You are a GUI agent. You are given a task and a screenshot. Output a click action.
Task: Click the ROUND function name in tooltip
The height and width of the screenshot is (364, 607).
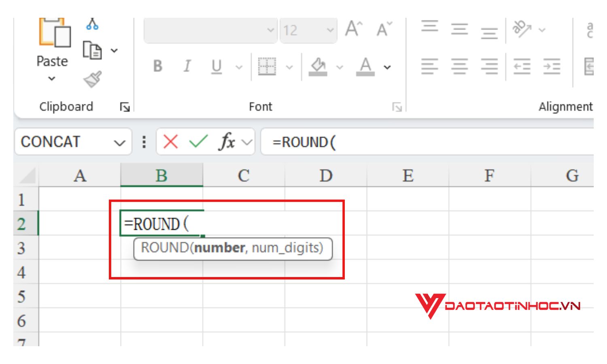pyautogui.click(x=165, y=248)
